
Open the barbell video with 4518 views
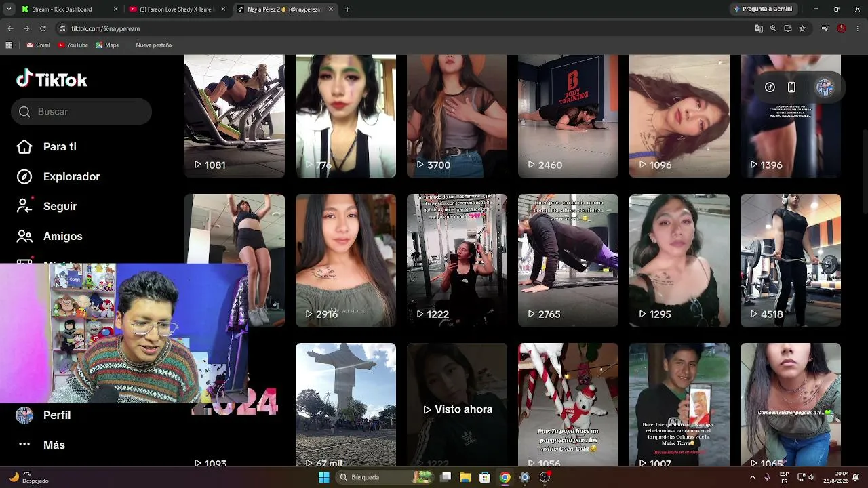pyautogui.click(x=791, y=260)
